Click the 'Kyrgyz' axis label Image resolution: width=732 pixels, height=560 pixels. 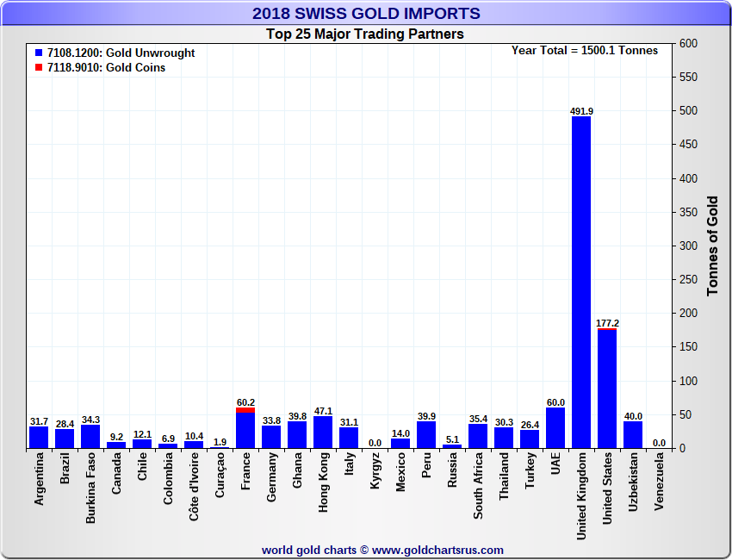(x=375, y=470)
